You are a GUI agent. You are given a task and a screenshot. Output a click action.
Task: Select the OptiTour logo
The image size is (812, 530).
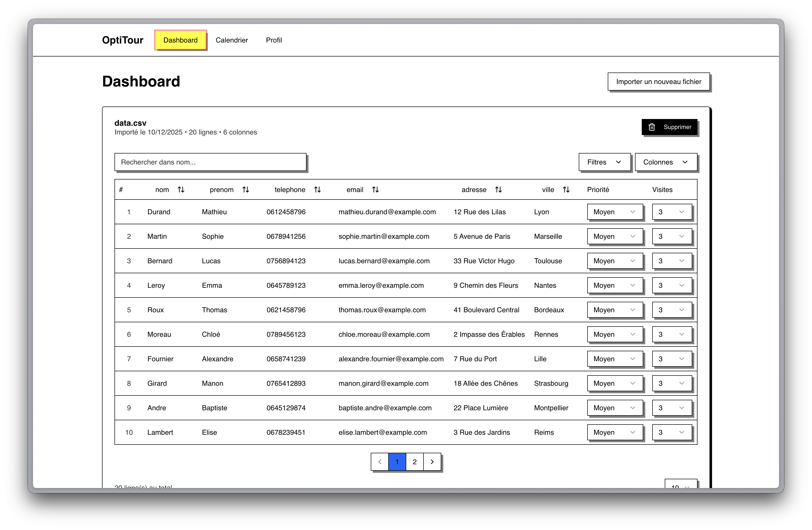click(x=122, y=40)
